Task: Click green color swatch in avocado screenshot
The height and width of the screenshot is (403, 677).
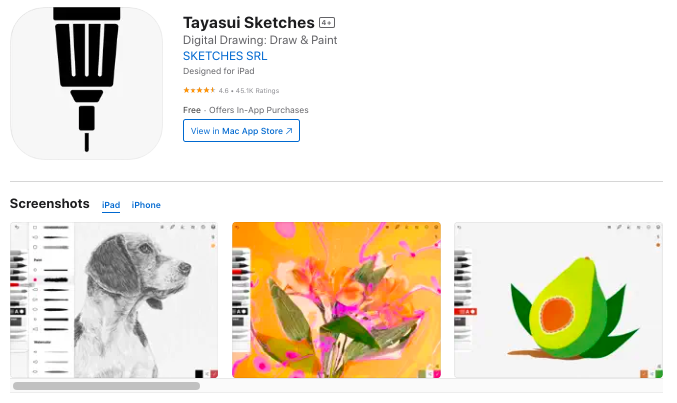Action: pyautogui.click(x=659, y=374)
